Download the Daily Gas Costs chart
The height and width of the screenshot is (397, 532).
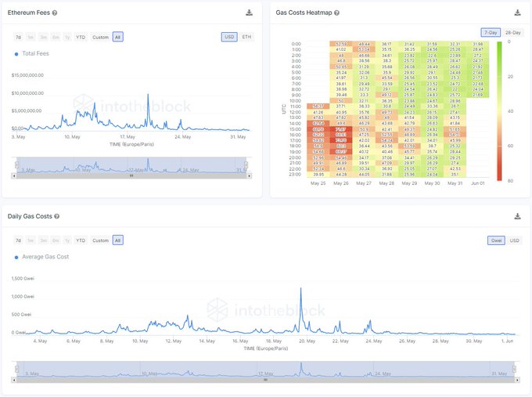(517, 216)
